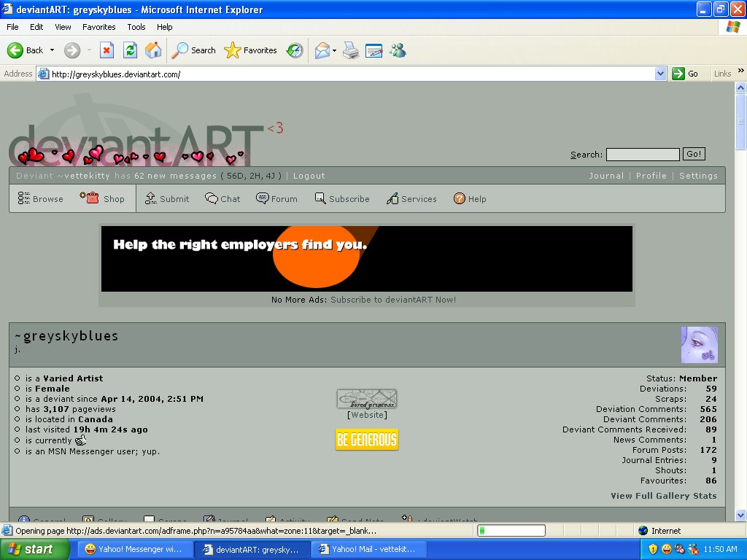
Task: Click the Links toolbar label
Action: point(722,74)
